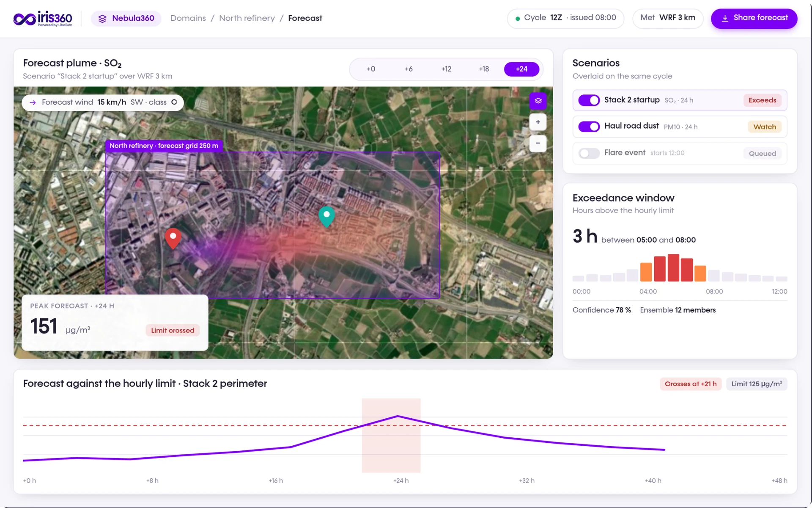
Task: Click the Scenarios panel heading
Action: click(x=596, y=63)
